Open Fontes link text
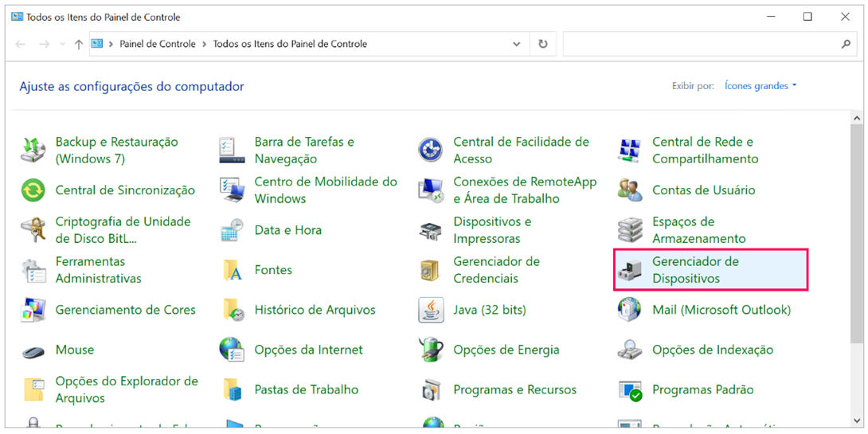 [x=273, y=270]
